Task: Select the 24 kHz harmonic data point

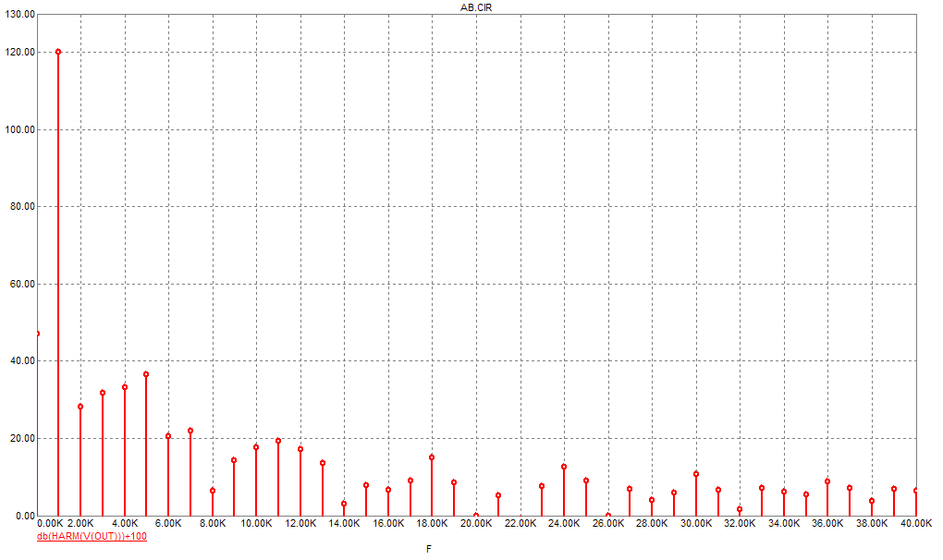Action: 564,467
